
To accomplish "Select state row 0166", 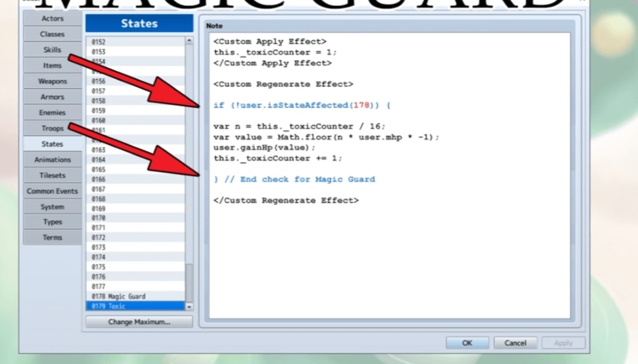I will point(136,179).
